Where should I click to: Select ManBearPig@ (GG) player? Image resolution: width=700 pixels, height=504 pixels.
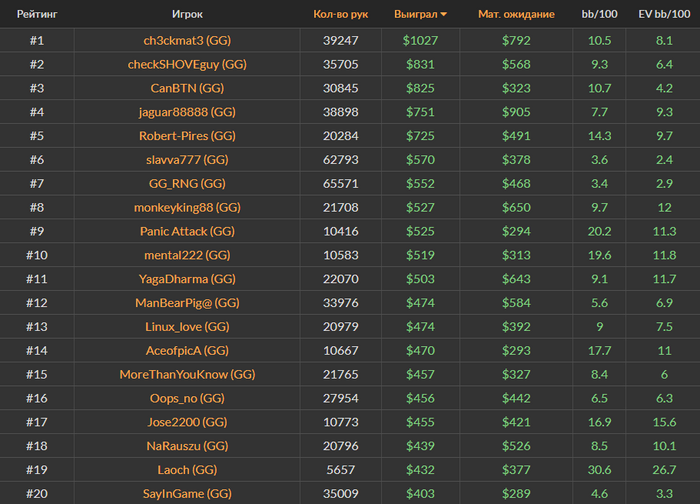click(187, 303)
